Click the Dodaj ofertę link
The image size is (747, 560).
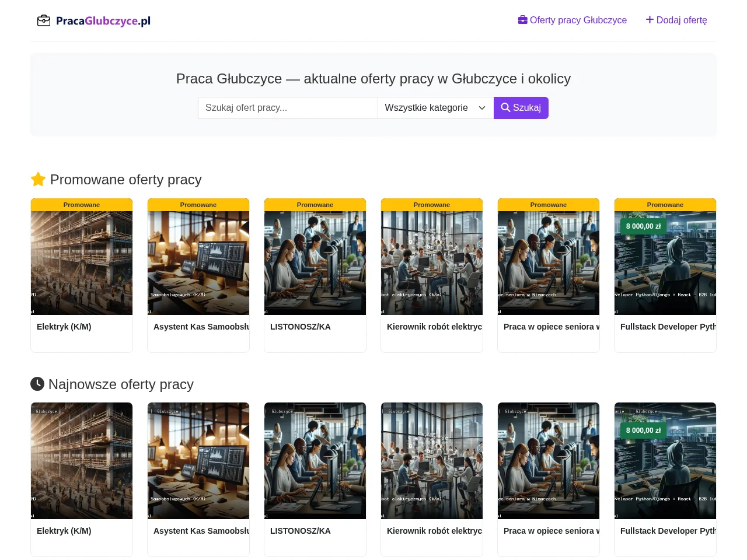click(x=676, y=20)
